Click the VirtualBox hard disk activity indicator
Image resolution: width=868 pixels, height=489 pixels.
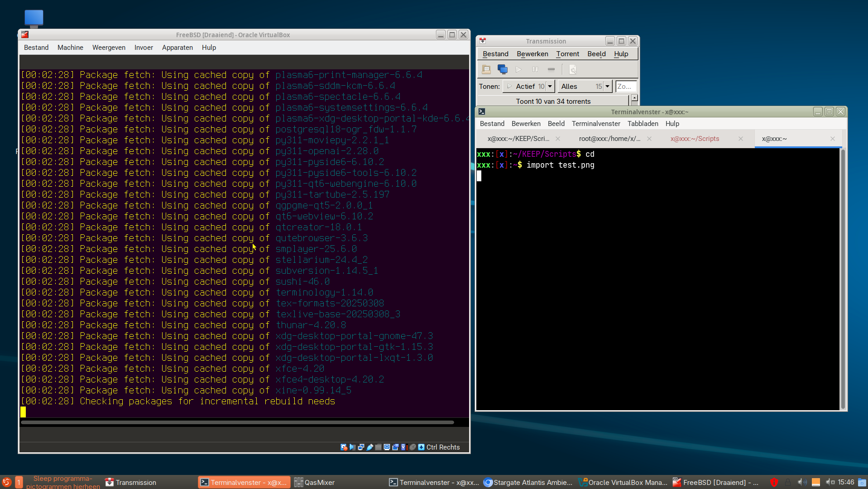tap(344, 447)
